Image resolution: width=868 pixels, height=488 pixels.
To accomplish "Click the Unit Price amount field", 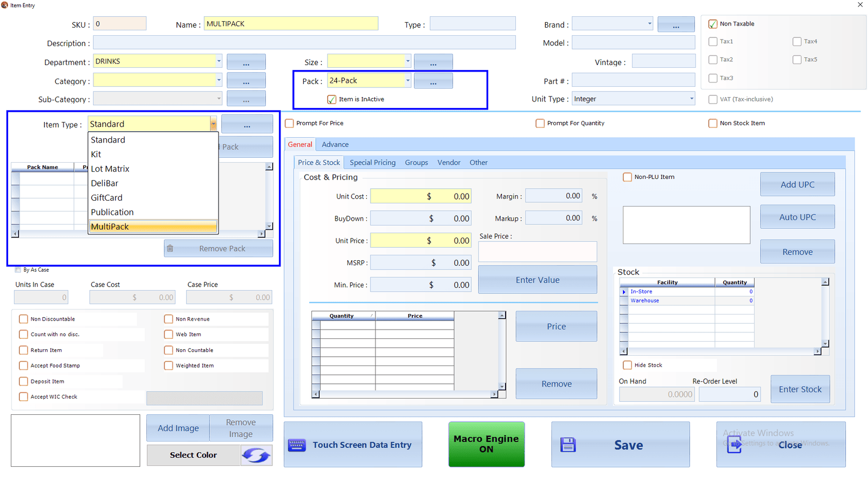I will coord(421,240).
